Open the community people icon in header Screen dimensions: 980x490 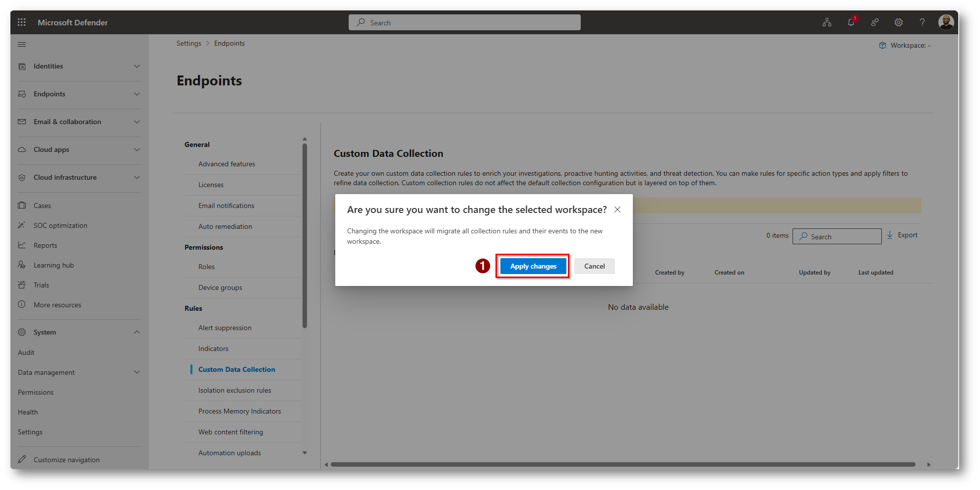tap(875, 22)
